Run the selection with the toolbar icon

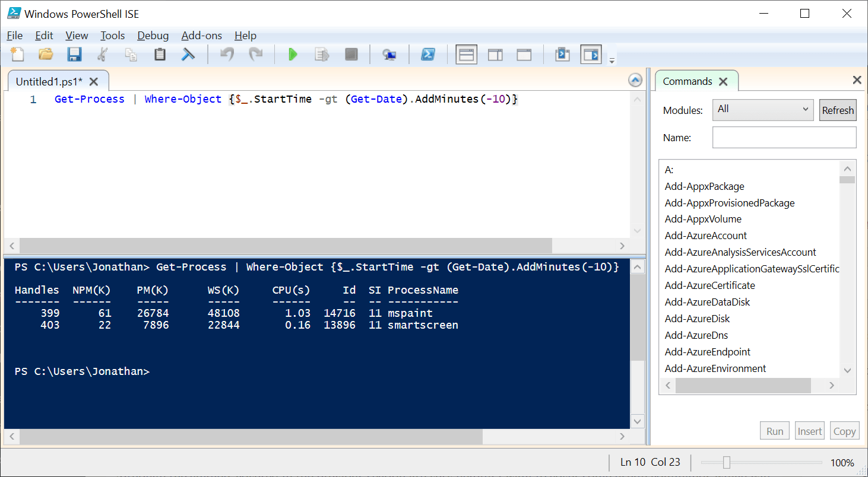pos(322,55)
